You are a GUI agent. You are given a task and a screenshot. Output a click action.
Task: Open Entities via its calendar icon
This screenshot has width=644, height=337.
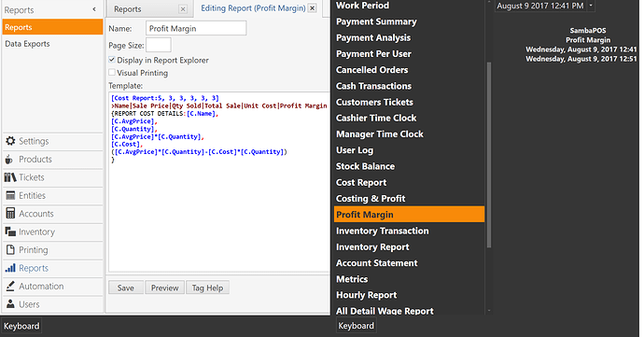10,196
